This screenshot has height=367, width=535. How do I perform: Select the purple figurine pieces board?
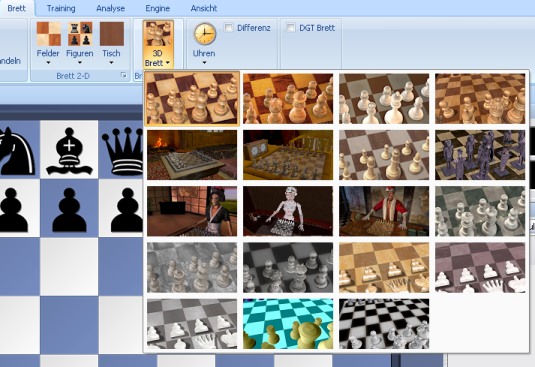point(480,155)
